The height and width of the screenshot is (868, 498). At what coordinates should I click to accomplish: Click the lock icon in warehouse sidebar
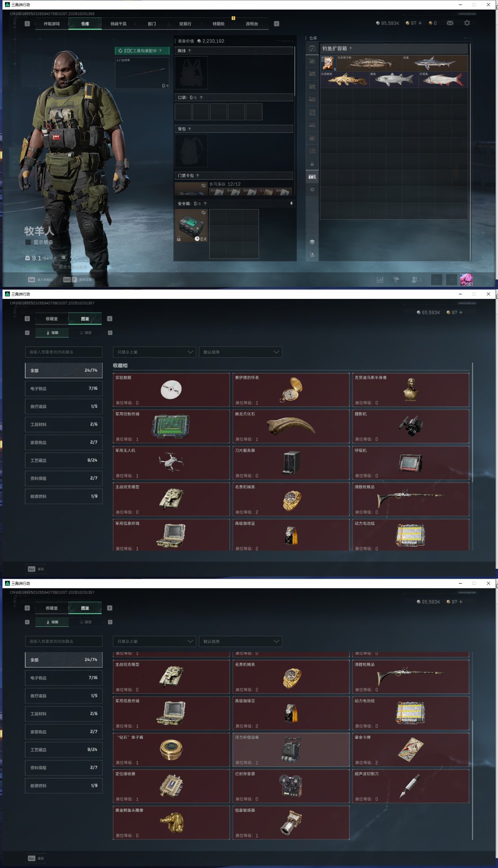point(312,164)
